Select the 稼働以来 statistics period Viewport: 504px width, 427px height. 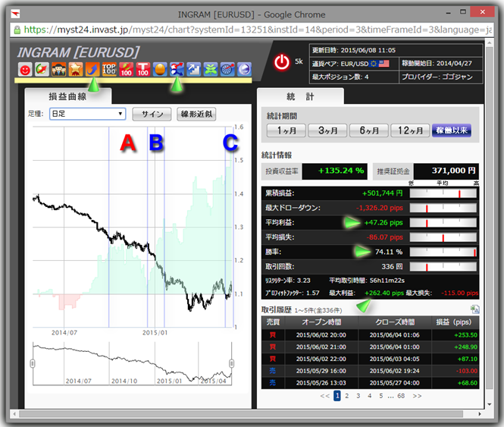click(452, 130)
